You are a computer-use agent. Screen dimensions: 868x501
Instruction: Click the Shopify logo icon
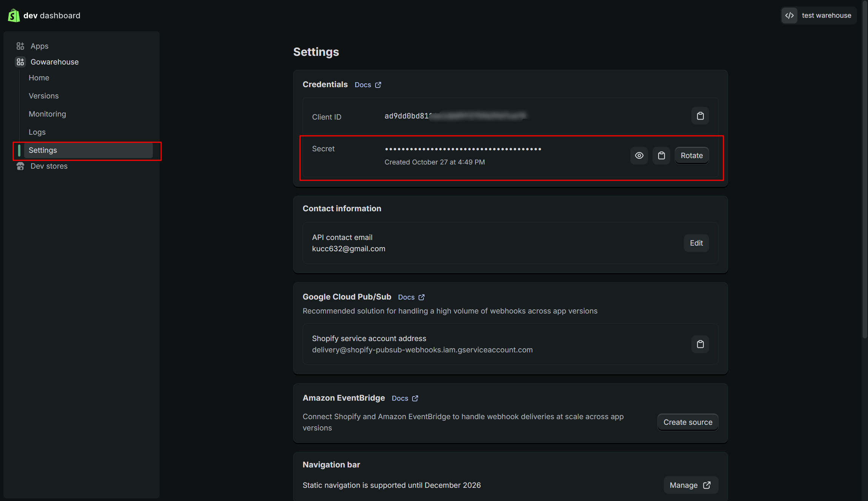[x=14, y=15]
